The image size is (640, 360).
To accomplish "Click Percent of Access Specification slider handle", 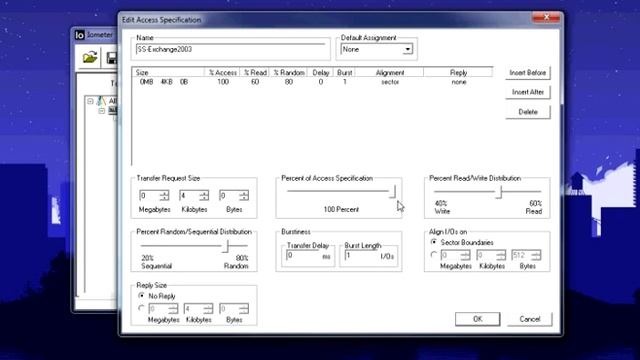I will pyautogui.click(x=393, y=191).
